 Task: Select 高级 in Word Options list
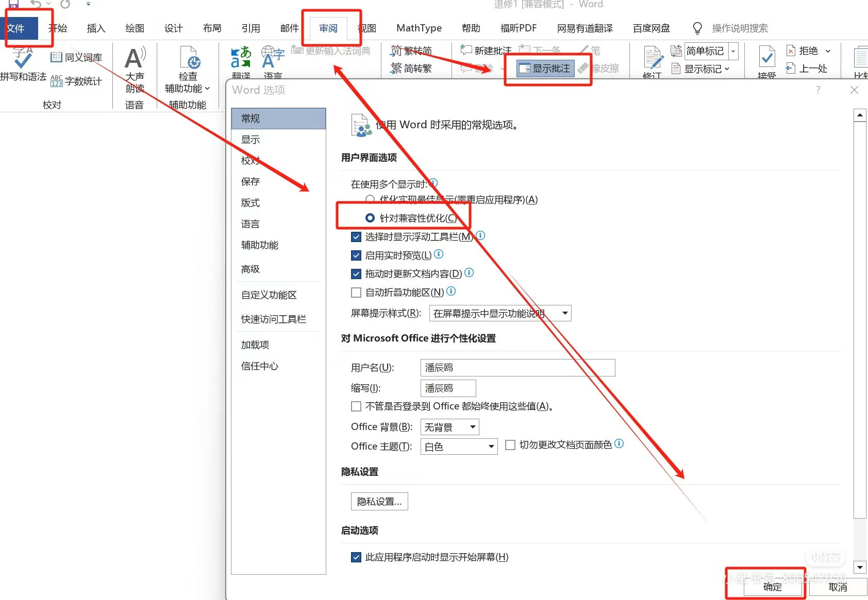(x=278, y=269)
